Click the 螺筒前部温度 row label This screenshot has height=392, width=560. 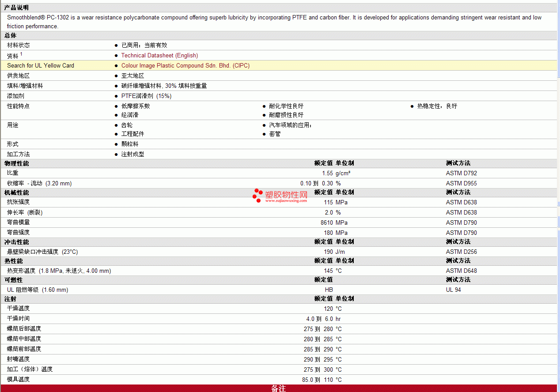point(24,349)
